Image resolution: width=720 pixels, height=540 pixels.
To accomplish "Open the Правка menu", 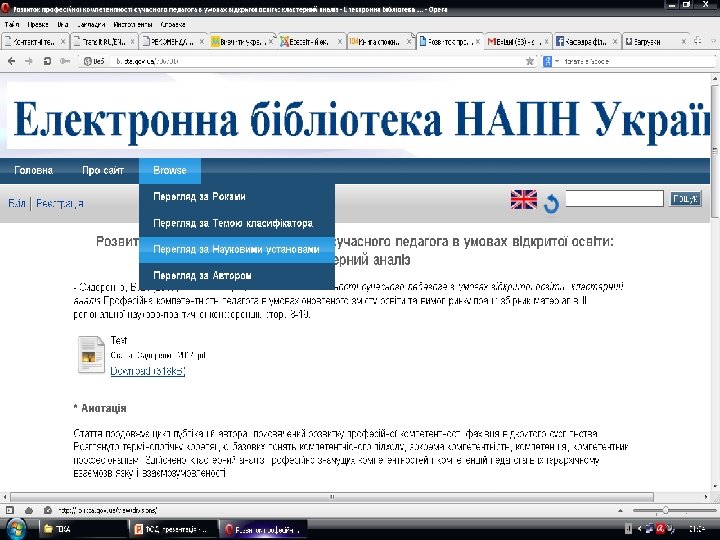I will 38,24.
